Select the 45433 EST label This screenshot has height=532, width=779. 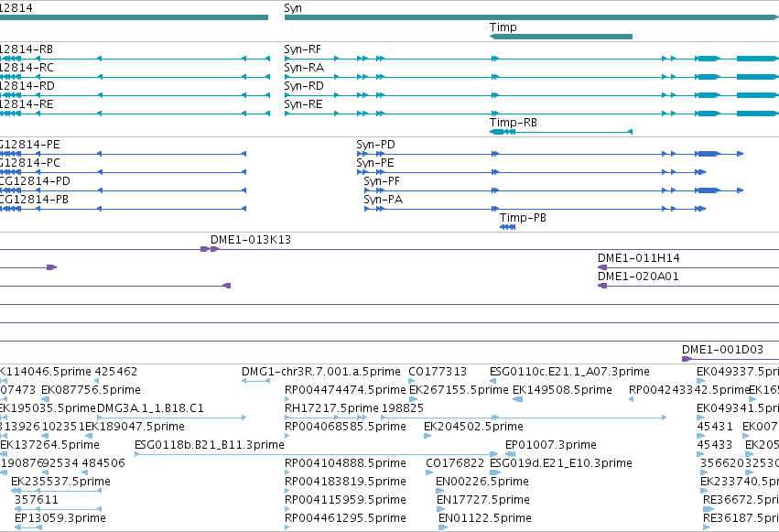click(x=715, y=445)
